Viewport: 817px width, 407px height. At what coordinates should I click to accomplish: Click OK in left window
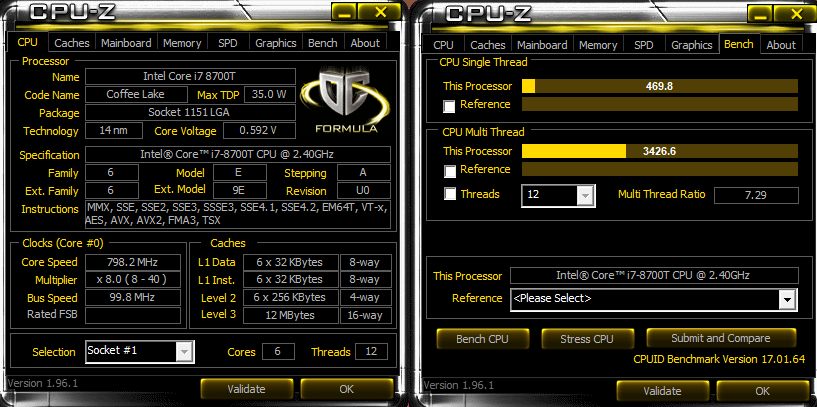click(x=346, y=389)
